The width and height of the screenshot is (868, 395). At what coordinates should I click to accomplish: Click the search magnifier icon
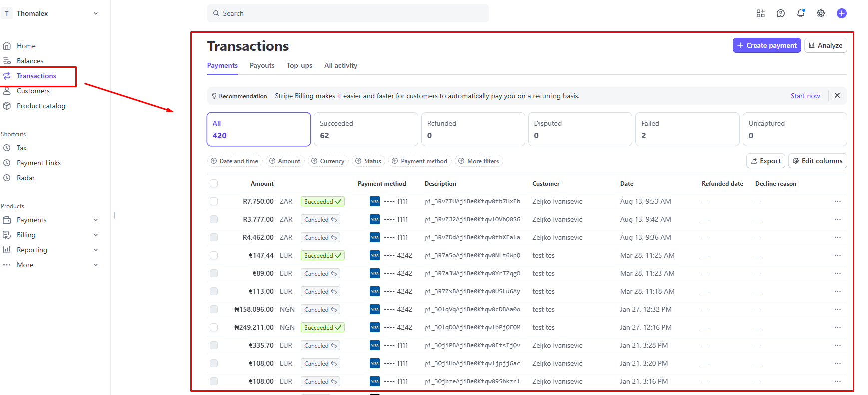(x=216, y=13)
